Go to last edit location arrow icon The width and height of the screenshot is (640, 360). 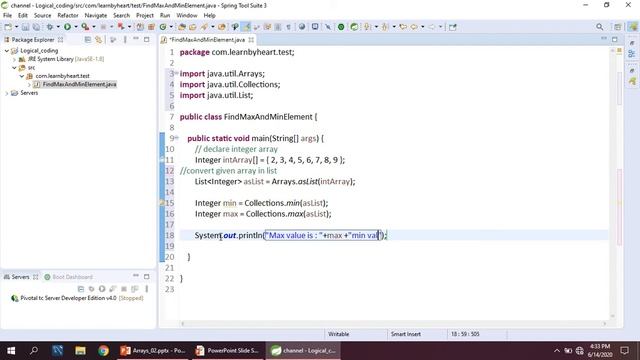[x=403, y=27]
